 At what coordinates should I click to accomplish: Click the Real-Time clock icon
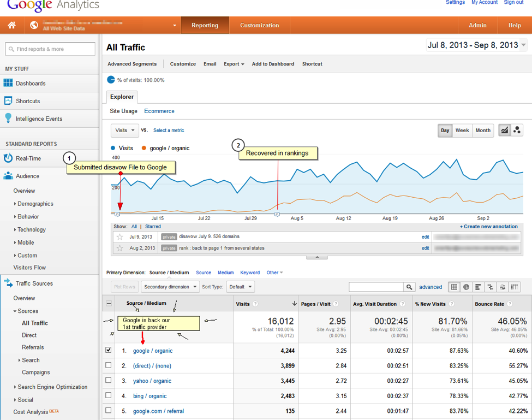[8, 158]
